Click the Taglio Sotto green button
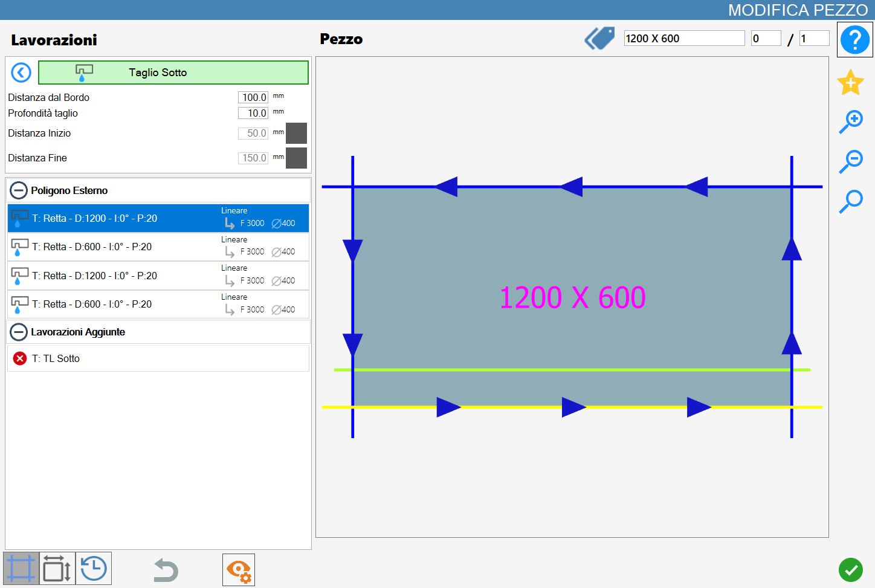The width and height of the screenshot is (875, 588). 173,73
